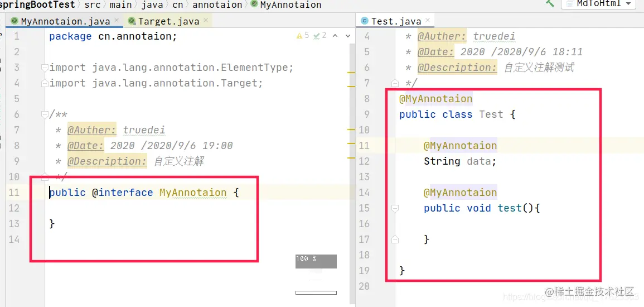Click line number 15 in Test.java gutter
The image size is (644, 307).
tap(364, 208)
